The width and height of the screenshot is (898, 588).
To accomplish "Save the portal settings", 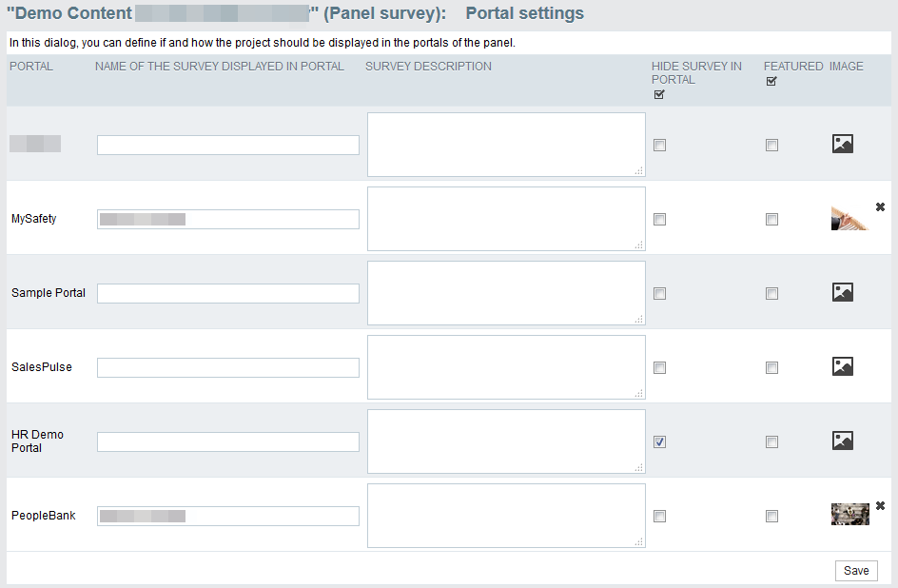I will pyautogui.click(x=856, y=571).
